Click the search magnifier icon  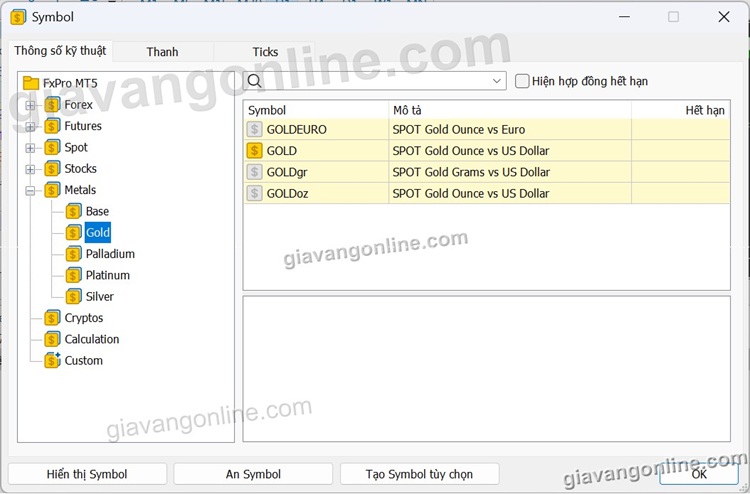point(255,81)
